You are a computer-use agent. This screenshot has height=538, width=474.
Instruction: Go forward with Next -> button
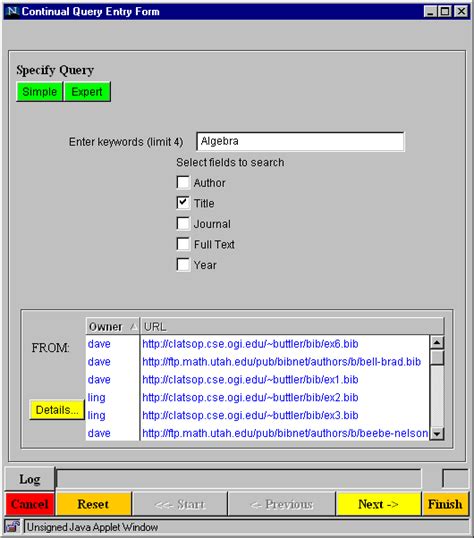pyautogui.click(x=379, y=504)
